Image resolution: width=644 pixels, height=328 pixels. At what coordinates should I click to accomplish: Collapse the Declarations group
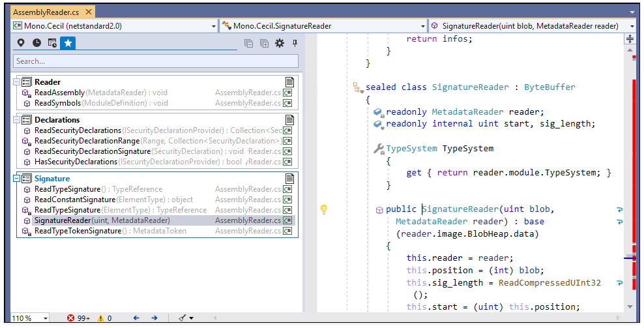tap(18, 120)
